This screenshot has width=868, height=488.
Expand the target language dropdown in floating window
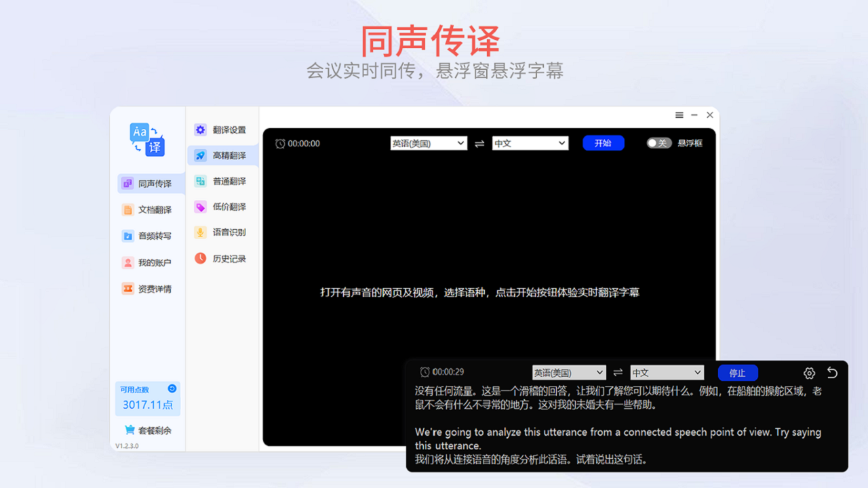667,372
